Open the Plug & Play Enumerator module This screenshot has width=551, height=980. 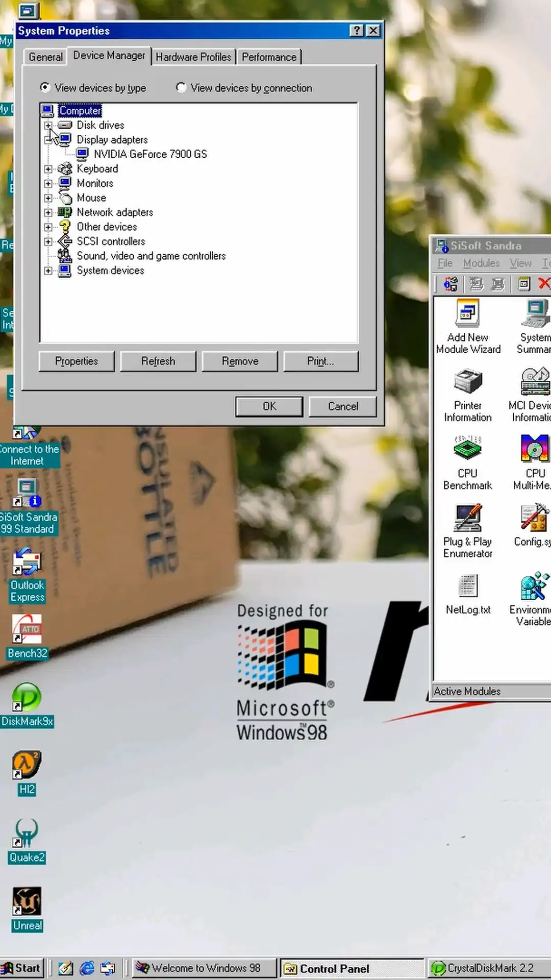pos(468,531)
